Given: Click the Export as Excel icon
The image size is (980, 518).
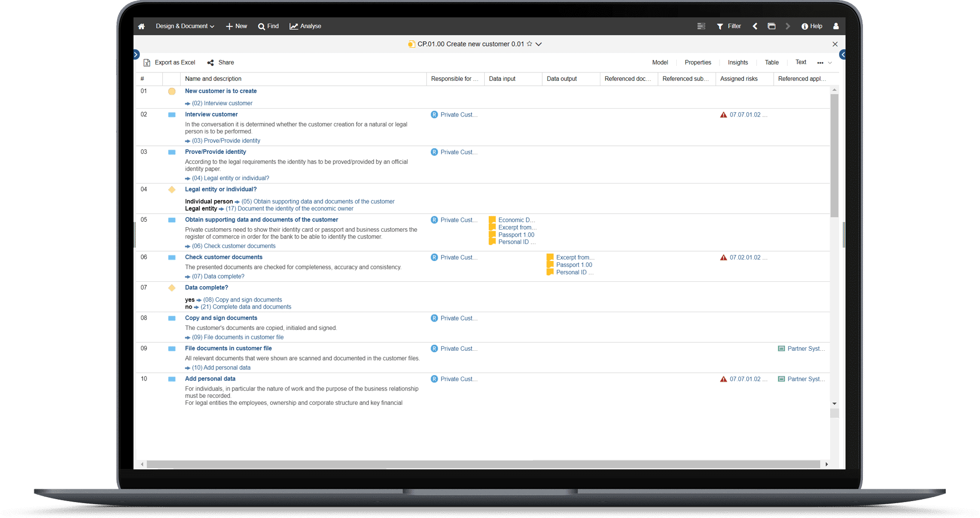Looking at the screenshot, I should click(x=147, y=62).
